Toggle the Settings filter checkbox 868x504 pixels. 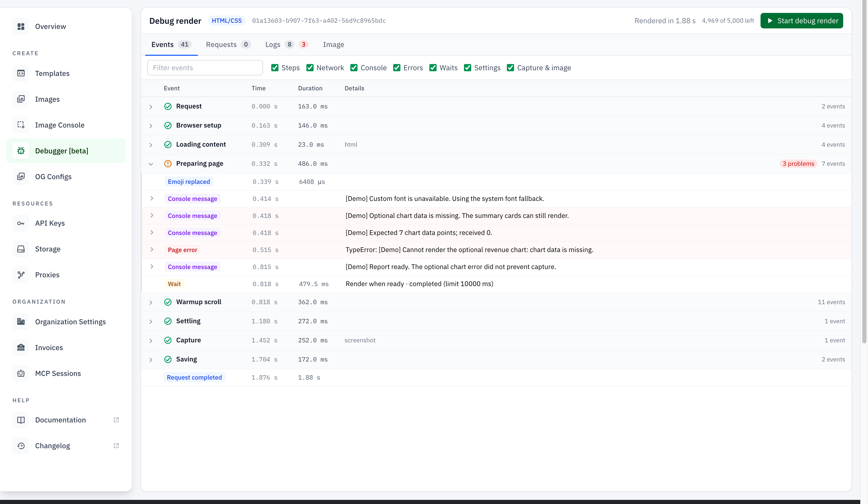(x=467, y=68)
